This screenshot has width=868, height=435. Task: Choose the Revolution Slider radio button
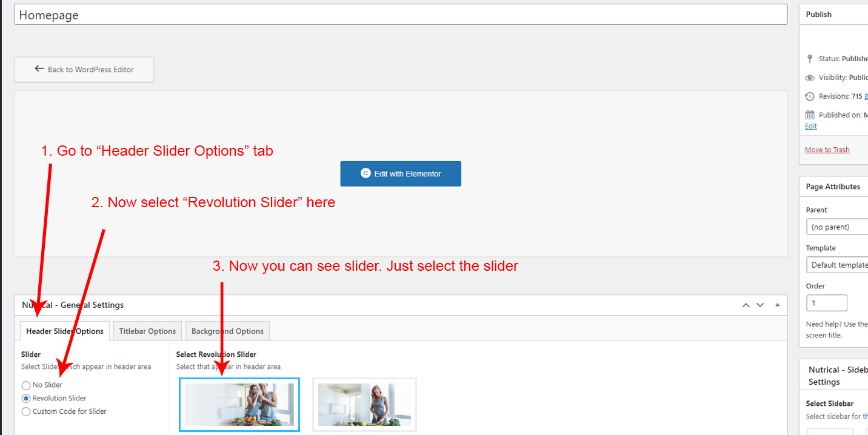[x=26, y=399]
